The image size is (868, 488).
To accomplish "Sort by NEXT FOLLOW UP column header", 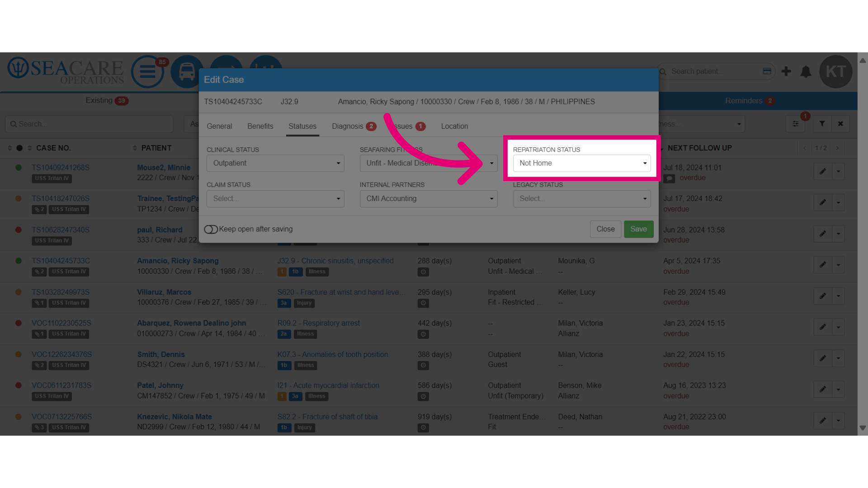I will point(699,148).
